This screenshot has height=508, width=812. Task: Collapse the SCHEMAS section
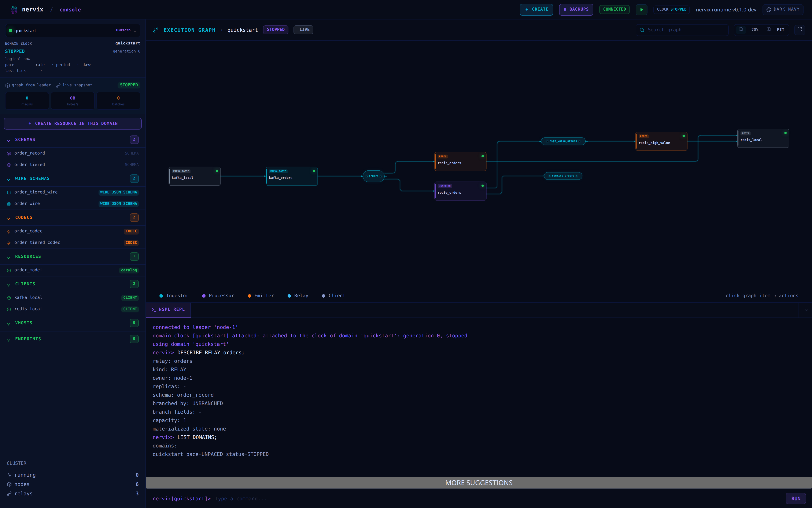point(73,140)
